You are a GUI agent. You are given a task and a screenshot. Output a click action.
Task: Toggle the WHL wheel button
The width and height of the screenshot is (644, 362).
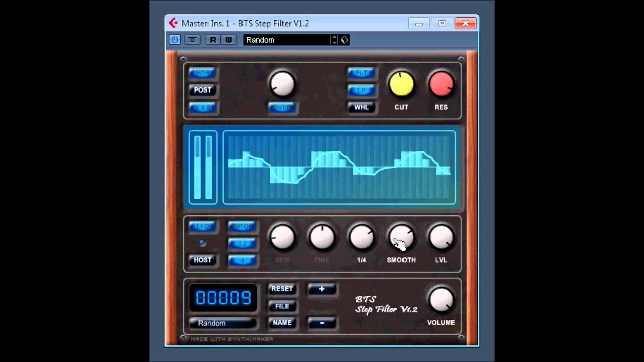click(x=362, y=107)
